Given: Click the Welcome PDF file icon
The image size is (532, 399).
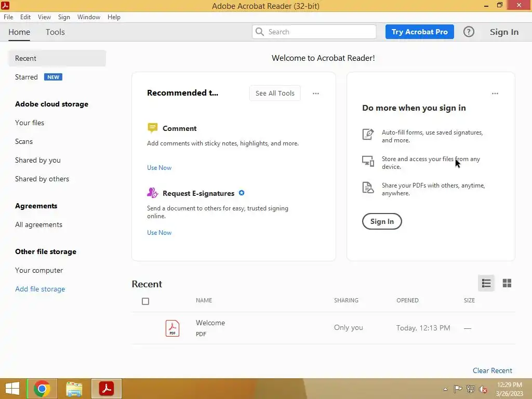Looking at the screenshot, I should coord(172,328).
